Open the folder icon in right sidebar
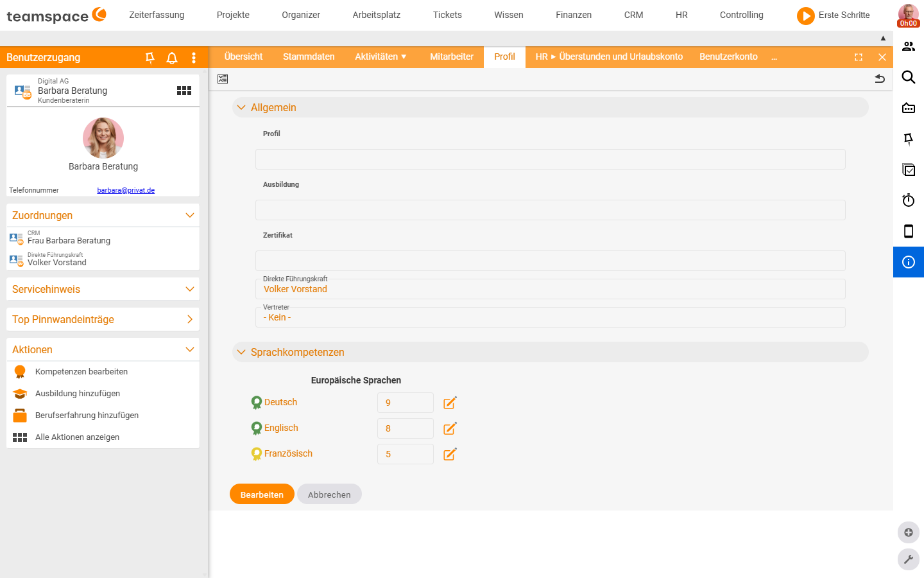 [x=909, y=108]
